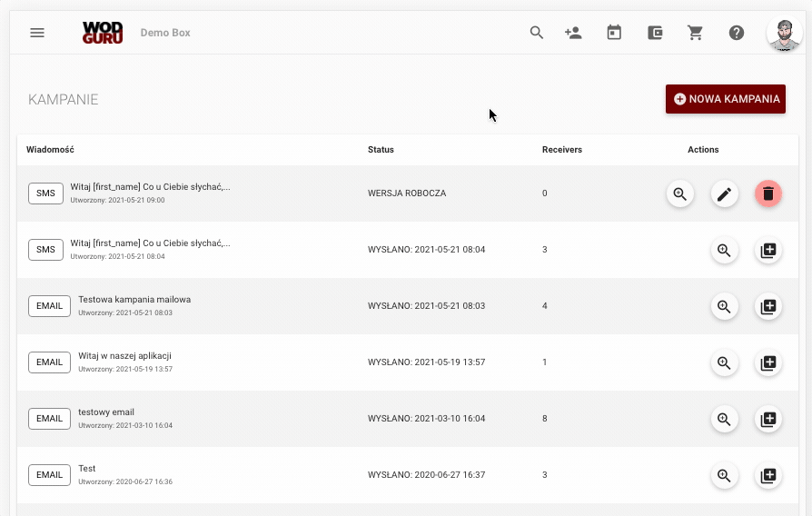Open the calendar icon in header
812x516 pixels.
pyautogui.click(x=614, y=33)
